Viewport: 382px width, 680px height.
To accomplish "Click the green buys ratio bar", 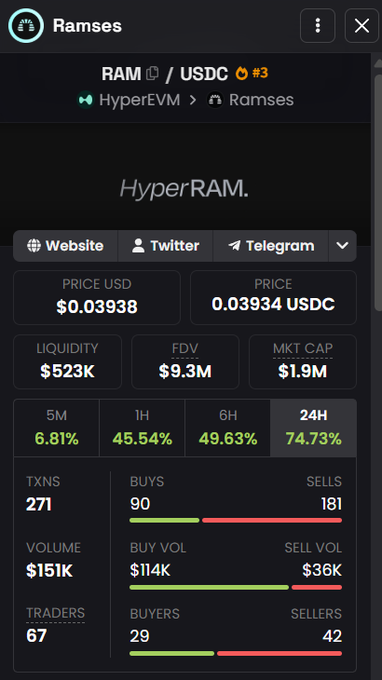I will (x=164, y=520).
